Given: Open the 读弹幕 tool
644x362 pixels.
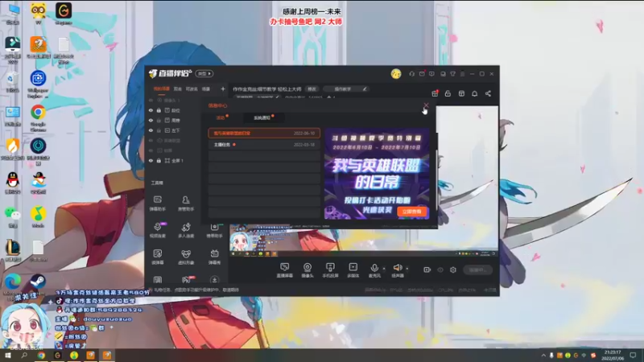Looking at the screenshot, I should pyautogui.click(x=158, y=257).
